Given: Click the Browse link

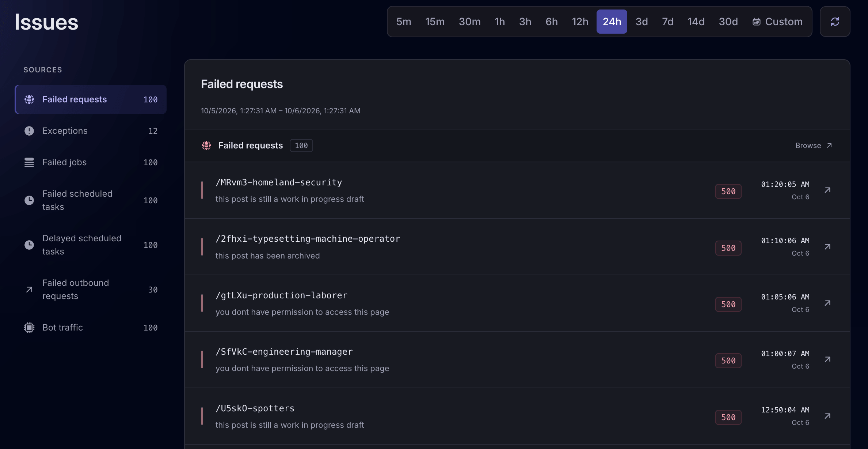Looking at the screenshot, I should pyautogui.click(x=814, y=146).
